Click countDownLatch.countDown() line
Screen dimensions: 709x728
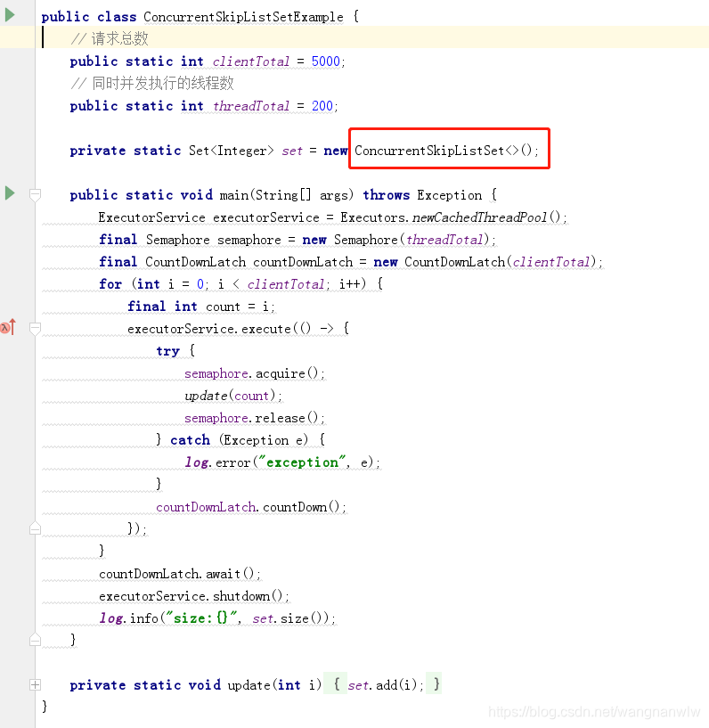tap(251, 507)
